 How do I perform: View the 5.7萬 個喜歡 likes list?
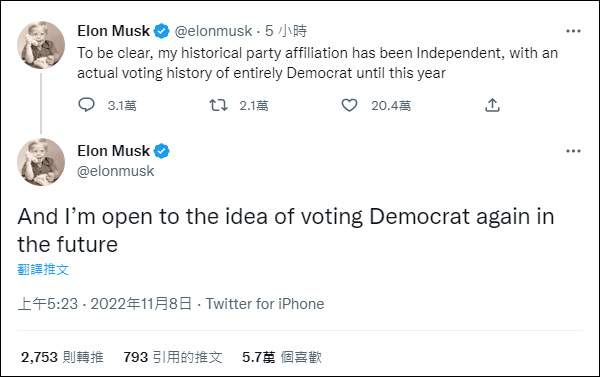pyautogui.click(x=282, y=357)
